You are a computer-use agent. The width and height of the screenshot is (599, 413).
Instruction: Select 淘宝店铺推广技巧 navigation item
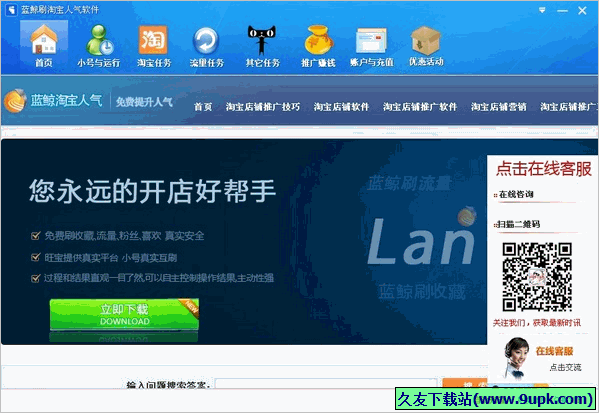point(262,107)
